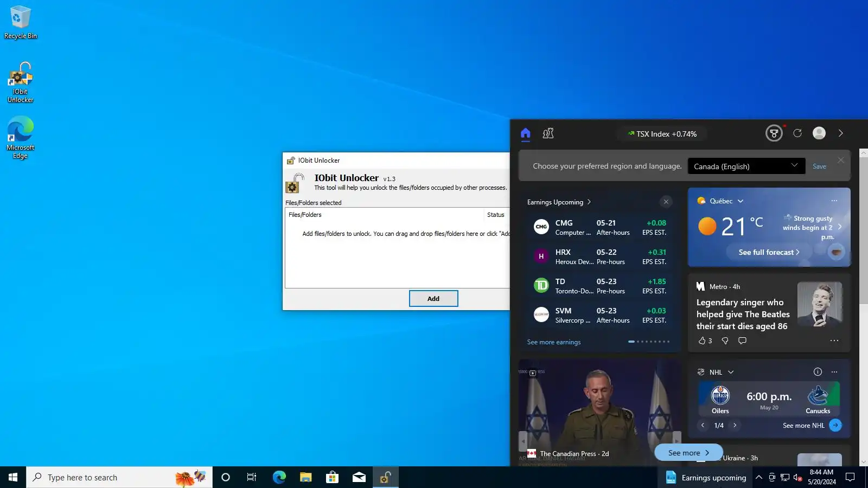
Task: Select the Microsoft Edge desktop shortcut
Action: click(x=21, y=138)
